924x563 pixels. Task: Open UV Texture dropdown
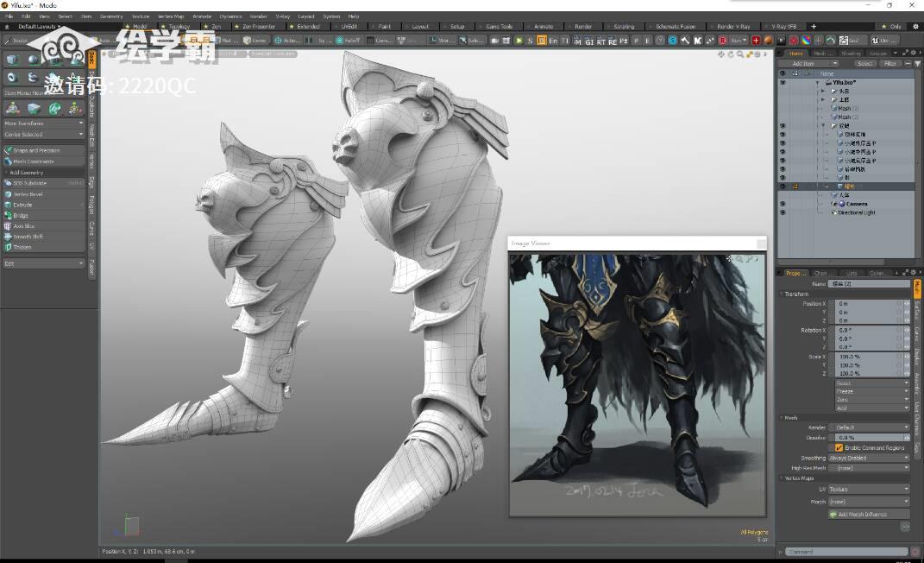click(869, 490)
